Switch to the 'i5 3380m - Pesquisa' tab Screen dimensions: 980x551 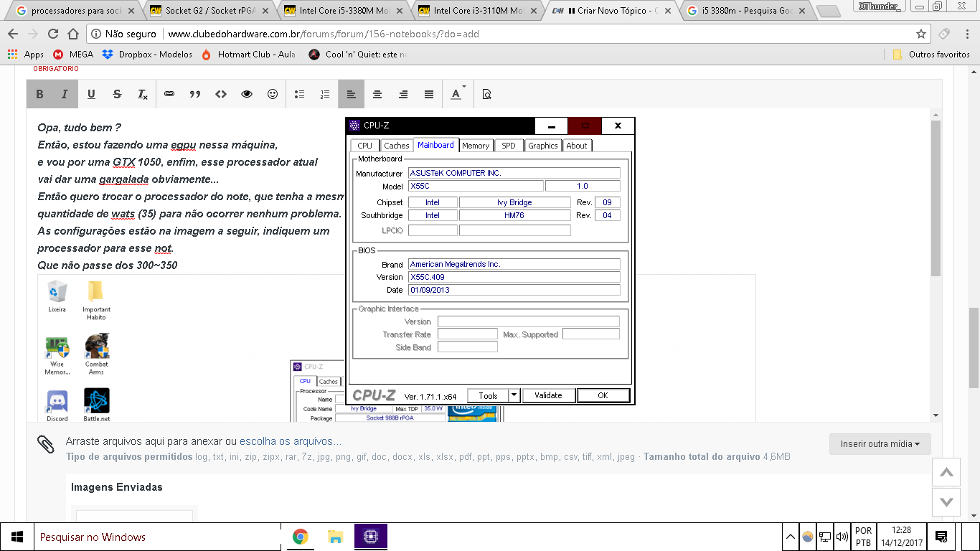744,11
